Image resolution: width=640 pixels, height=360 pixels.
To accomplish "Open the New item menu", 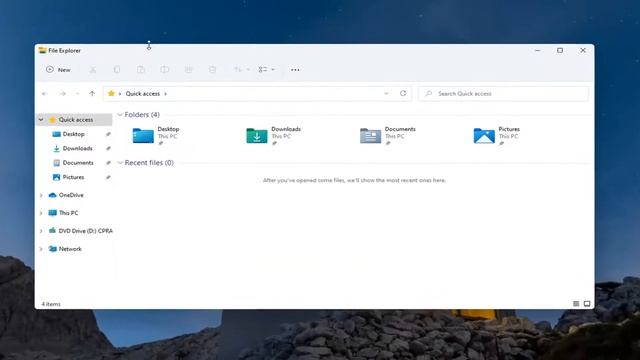I will (58, 70).
